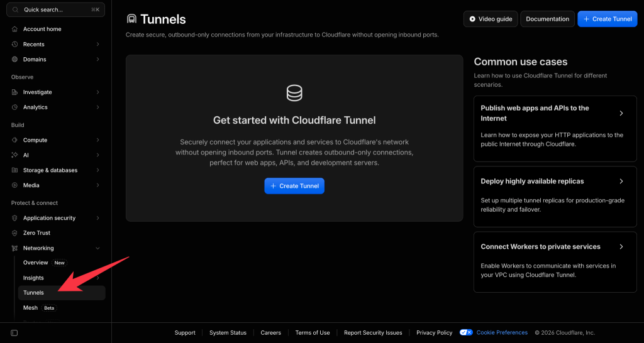
Task: Click the cookie preferences check/x icon
Action: (466, 333)
